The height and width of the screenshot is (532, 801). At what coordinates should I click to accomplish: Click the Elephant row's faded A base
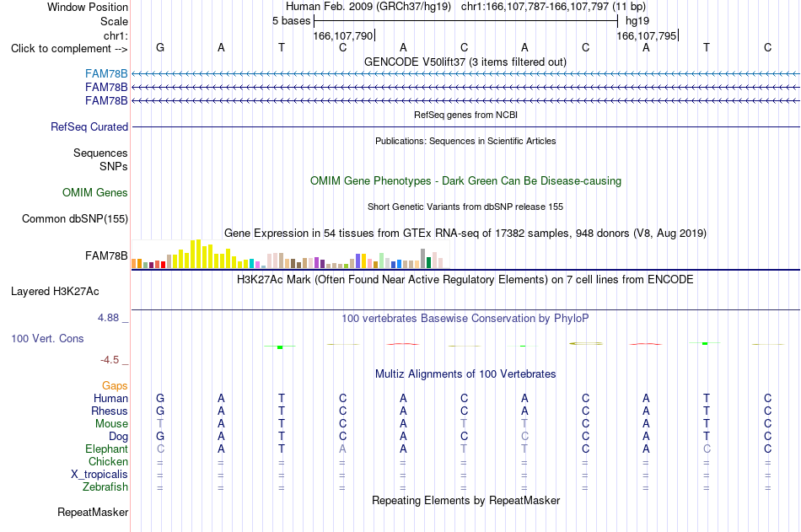342,449
